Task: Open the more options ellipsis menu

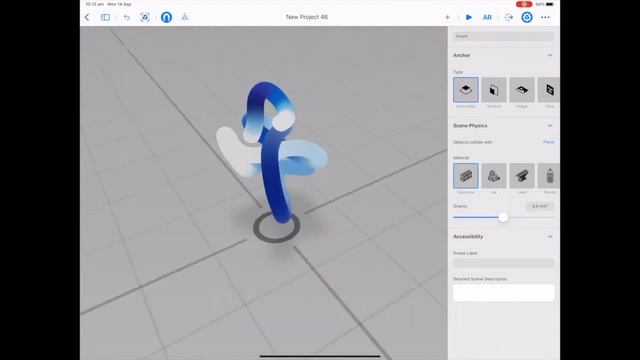Action: [545, 17]
